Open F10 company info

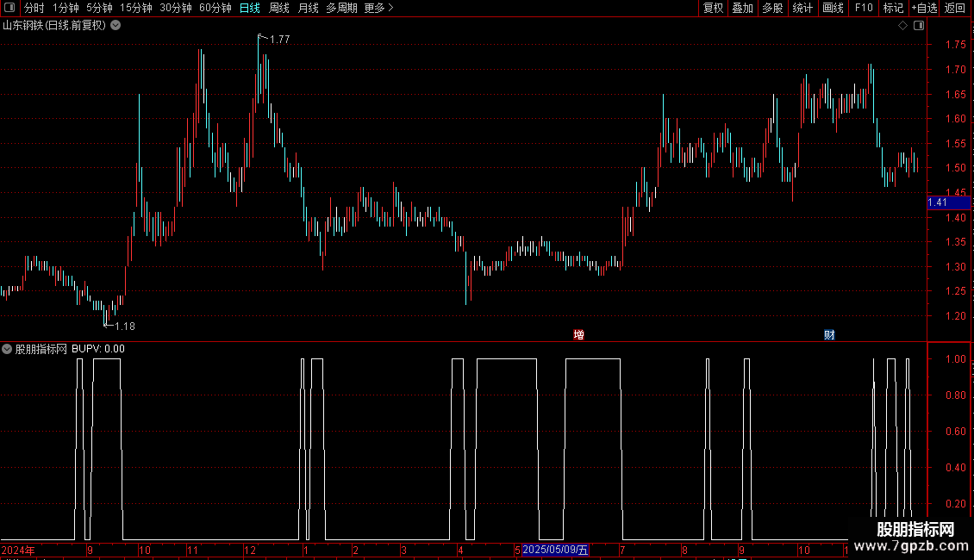click(x=864, y=8)
